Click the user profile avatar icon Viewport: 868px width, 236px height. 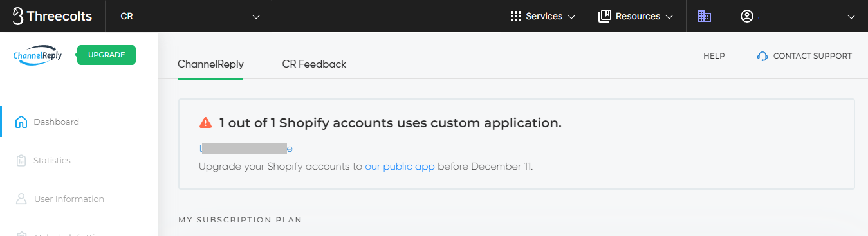tap(747, 16)
